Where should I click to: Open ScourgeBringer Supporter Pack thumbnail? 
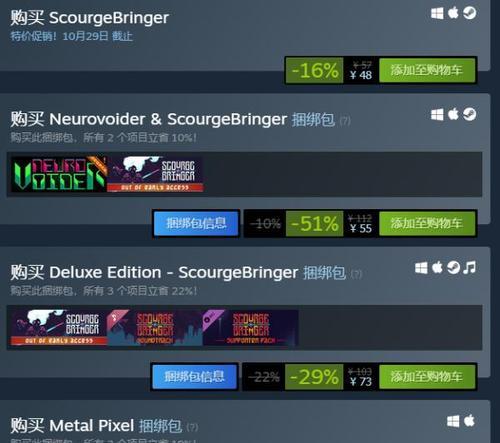(x=251, y=328)
